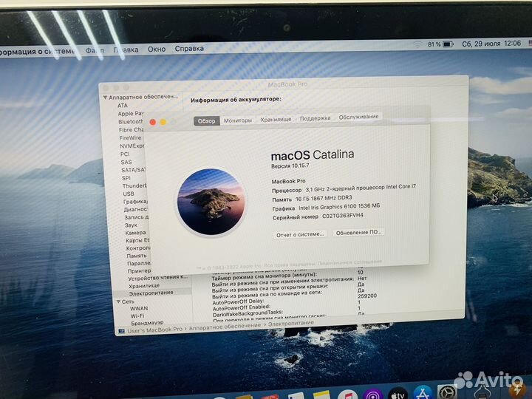Click the Обновление ПО... button
532x399 pixels.
coord(358,233)
